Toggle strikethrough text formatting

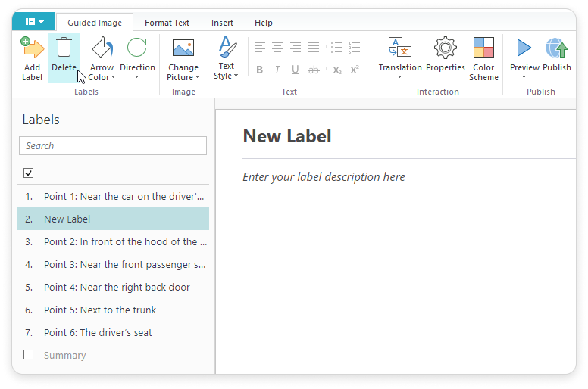[x=314, y=70]
